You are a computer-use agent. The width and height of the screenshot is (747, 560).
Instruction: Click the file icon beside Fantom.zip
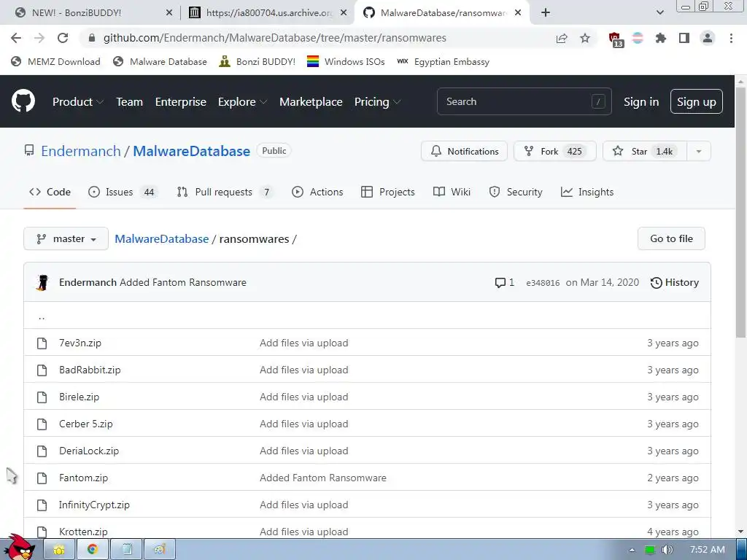pyautogui.click(x=42, y=478)
